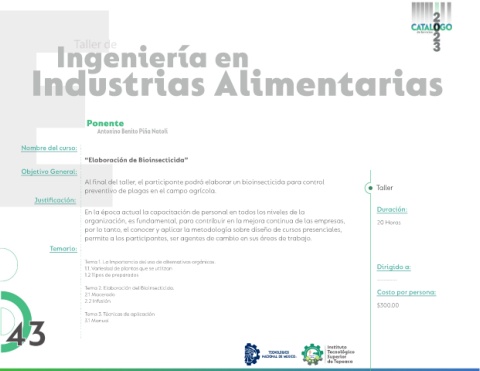The width and height of the screenshot is (480, 371).
Task: Click the green bullet beside Taller
Action: coord(370,188)
